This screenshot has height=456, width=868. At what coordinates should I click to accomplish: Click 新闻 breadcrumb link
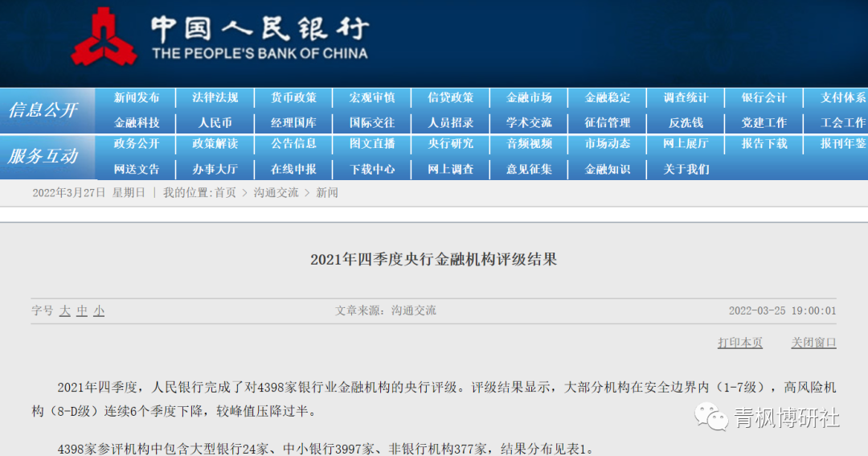coord(327,193)
